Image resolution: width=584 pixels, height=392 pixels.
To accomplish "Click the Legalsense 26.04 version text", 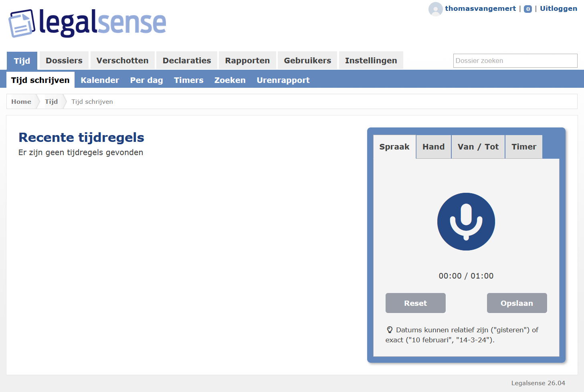I will [538, 383].
